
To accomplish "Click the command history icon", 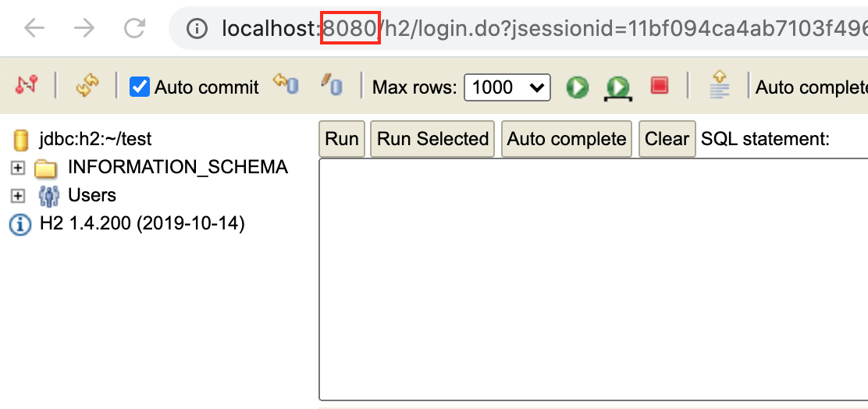I will click(x=720, y=85).
